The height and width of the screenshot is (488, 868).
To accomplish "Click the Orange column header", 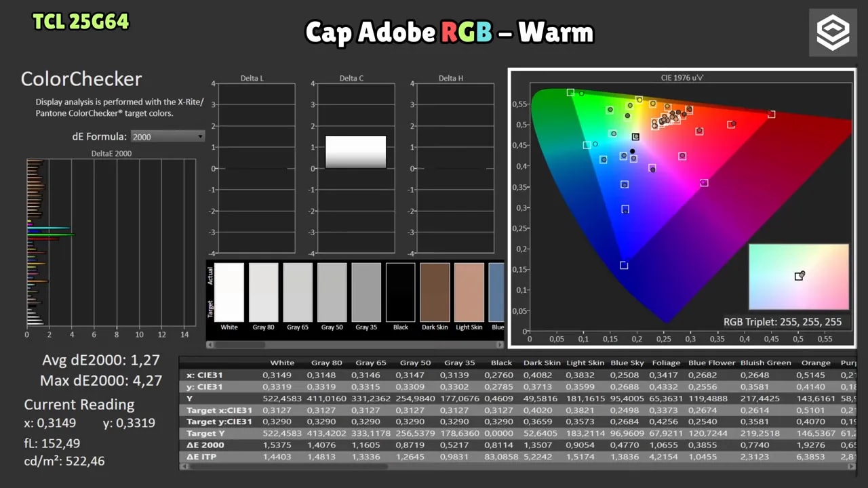I will (815, 363).
